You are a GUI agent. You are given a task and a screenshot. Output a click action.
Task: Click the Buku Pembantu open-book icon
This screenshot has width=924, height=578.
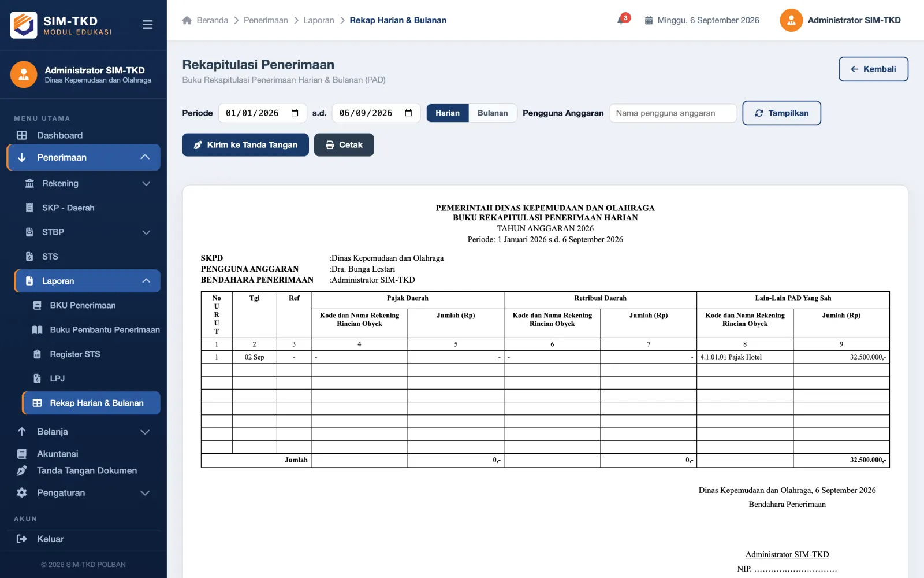pos(37,329)
